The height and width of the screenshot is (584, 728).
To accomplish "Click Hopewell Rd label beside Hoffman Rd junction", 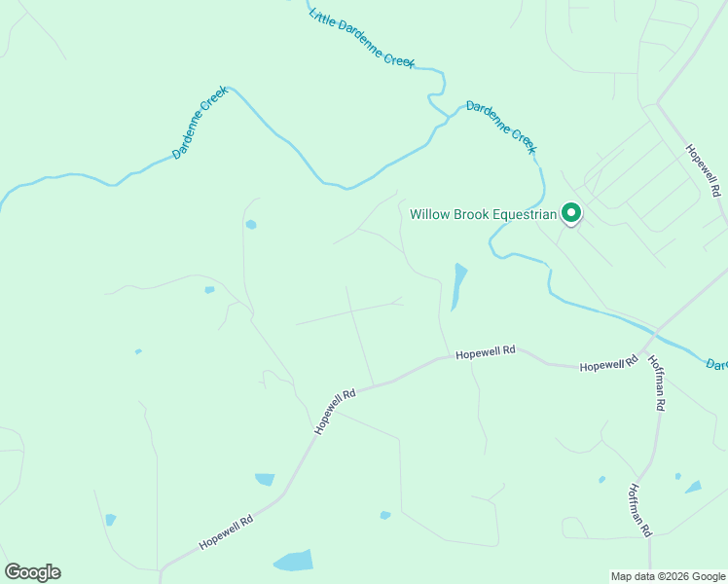I will [x=608, y=363].
